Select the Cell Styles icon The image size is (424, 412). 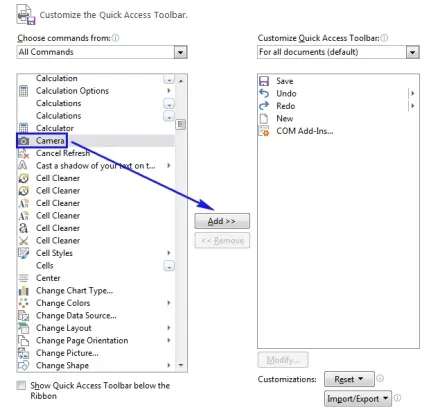coord(24,253)
